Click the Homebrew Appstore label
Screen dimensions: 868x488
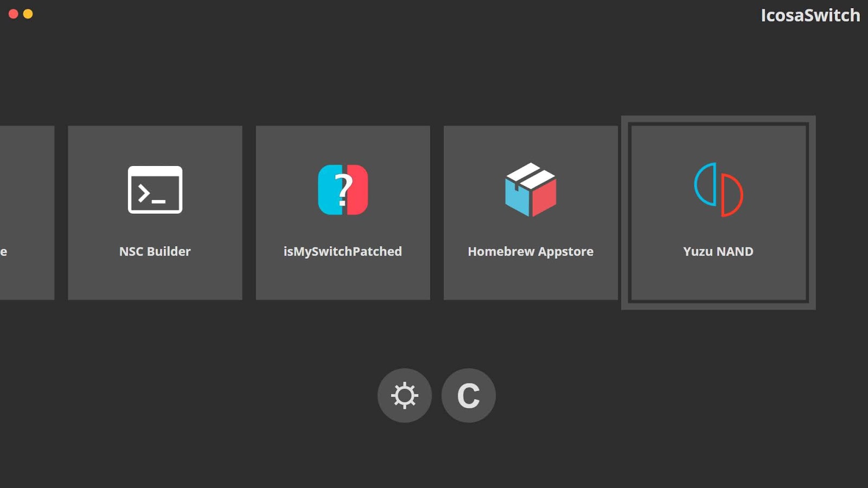(x=531, y=252)
